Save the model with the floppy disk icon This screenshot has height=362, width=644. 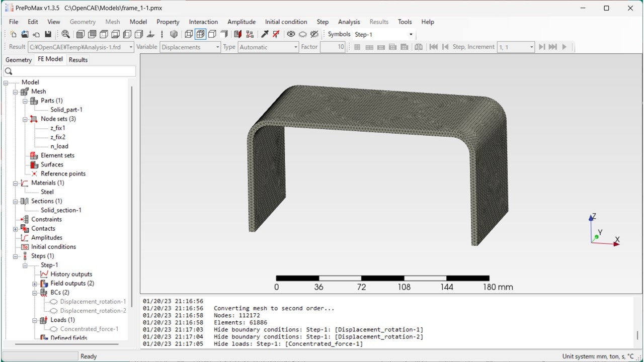[x=48, y=34]
